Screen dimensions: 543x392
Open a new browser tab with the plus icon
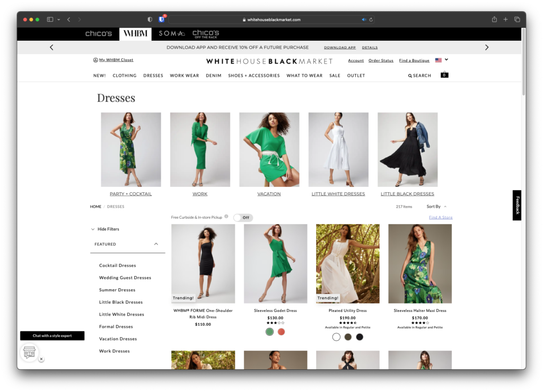click(x=505, y=19)
